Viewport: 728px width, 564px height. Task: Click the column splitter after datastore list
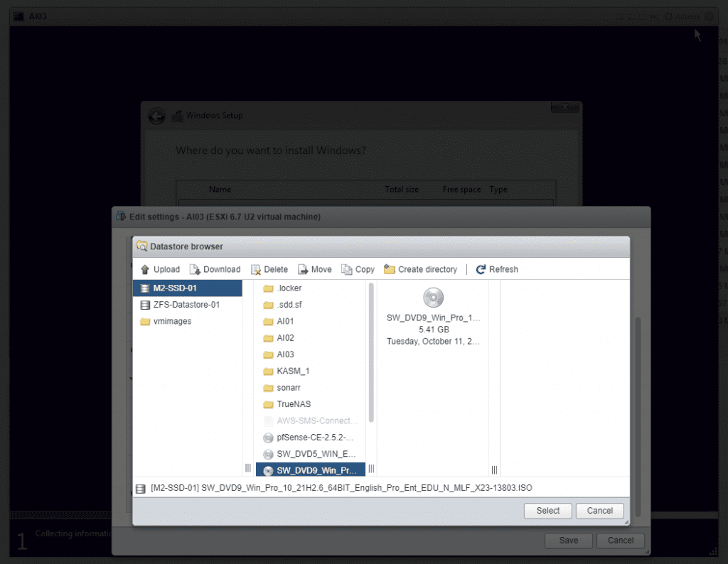pos(248,468)
